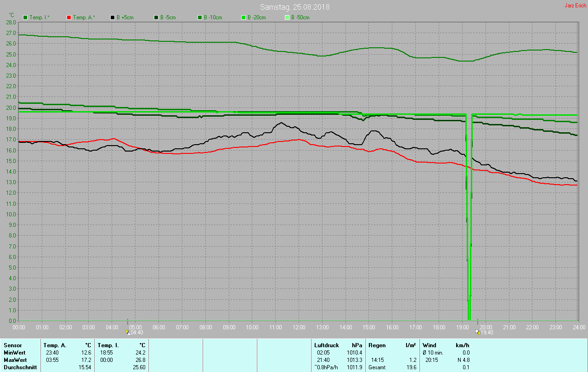The width and height of the screenshot is (588, 372).
Task: Click the 0.0 y-axis label
Action: (13, 321)
